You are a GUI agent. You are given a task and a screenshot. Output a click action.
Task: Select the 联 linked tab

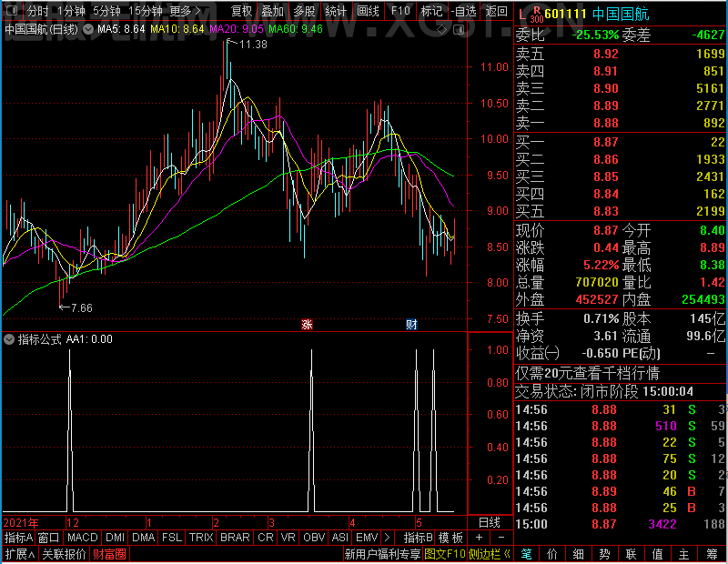coord(631,554)
